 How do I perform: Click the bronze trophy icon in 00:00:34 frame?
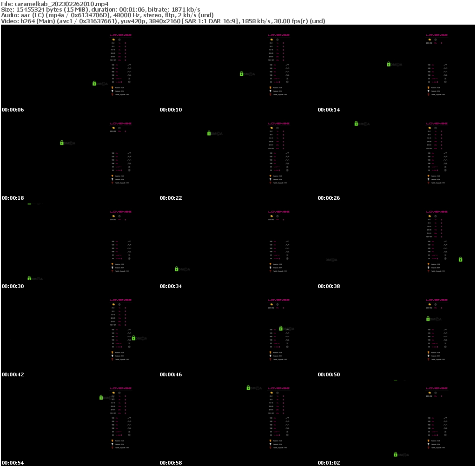pyautogui.click(x=271, y=271)
